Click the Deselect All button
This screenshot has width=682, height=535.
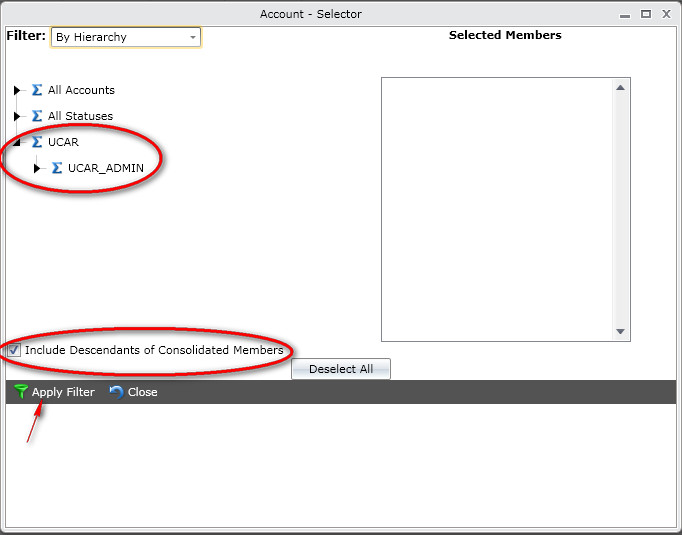point(341,369)
